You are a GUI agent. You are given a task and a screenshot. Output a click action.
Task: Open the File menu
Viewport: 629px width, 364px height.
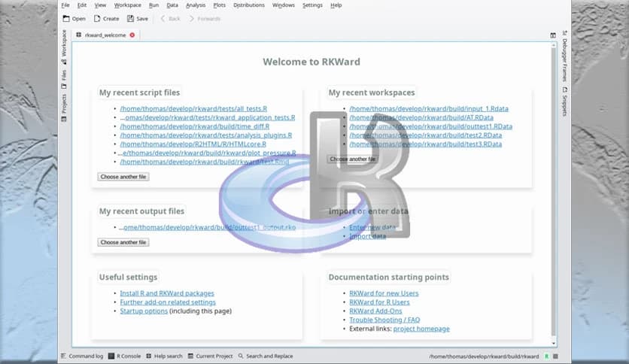click(x=65, y=5)
